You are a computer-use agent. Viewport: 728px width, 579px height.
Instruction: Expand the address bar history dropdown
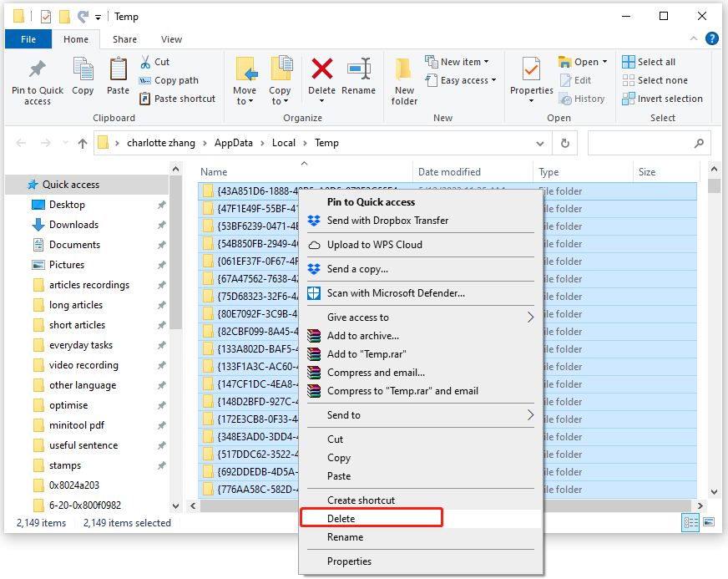(540, 144)
